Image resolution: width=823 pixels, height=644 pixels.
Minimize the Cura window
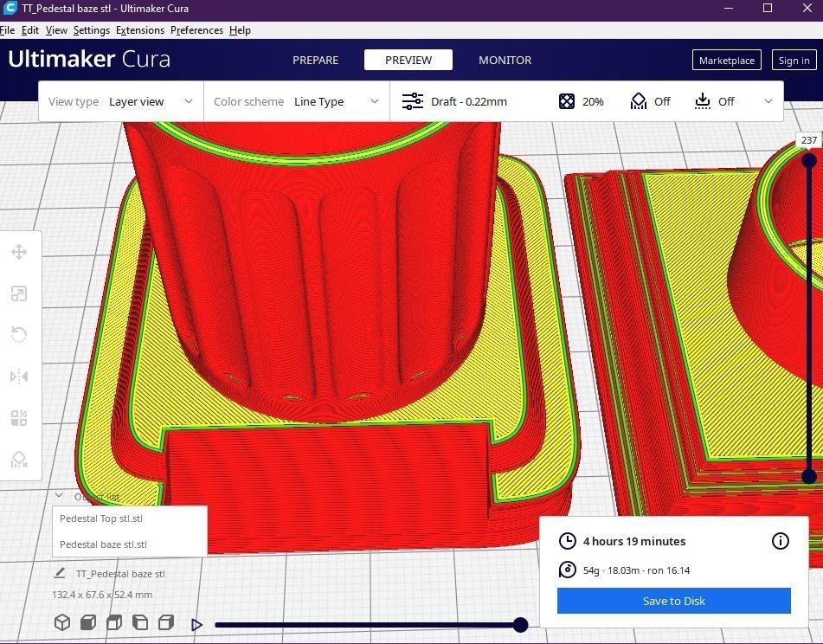(x=728, y=8)
